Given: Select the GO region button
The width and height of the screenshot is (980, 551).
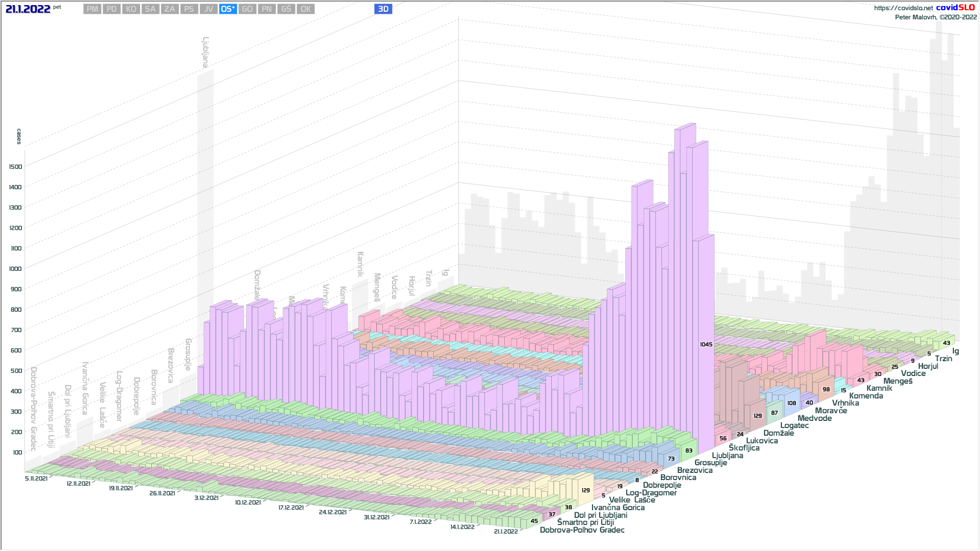Looking at the screenshot, I should [x=247, y=9].
